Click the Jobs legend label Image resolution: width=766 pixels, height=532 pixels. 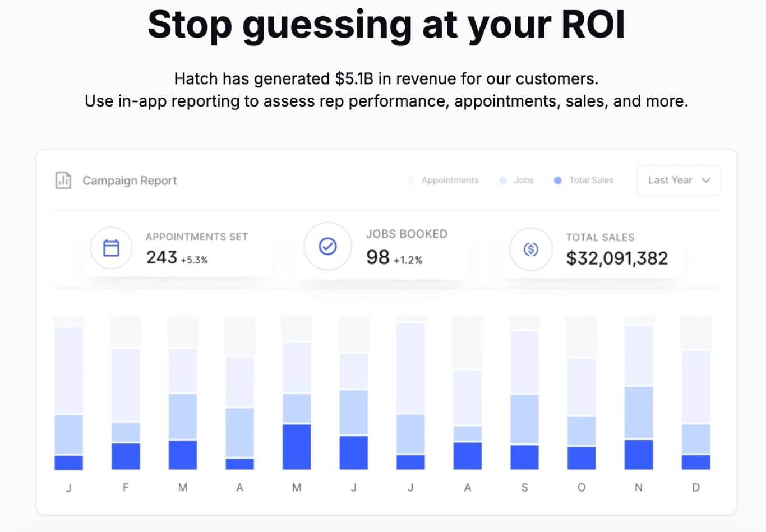(x=524, y=180)
